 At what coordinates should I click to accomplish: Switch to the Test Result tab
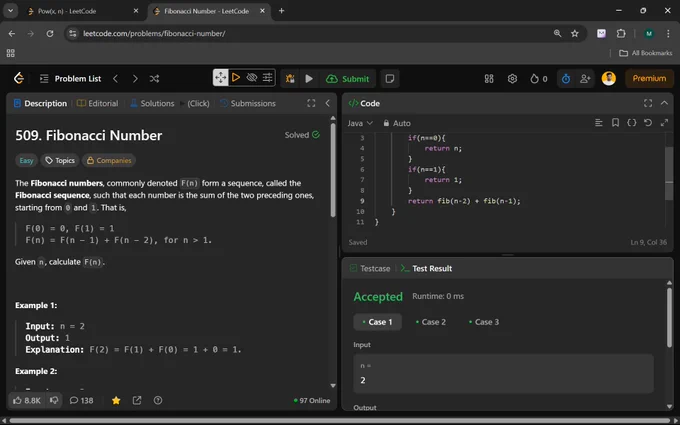coord(426,268)
